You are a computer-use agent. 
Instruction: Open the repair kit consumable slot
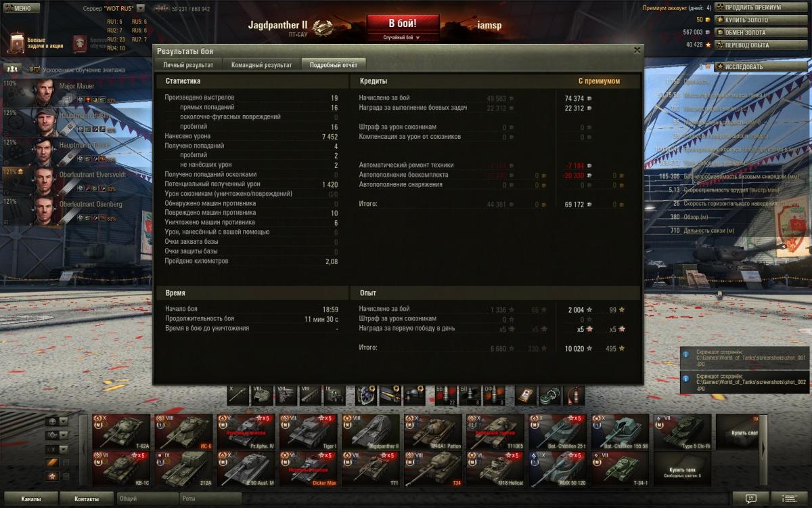tap(551, 396)
